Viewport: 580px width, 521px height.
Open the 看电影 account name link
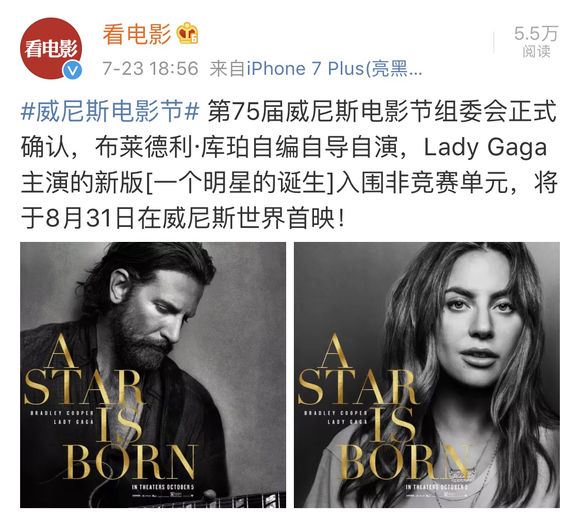(136, 34)
